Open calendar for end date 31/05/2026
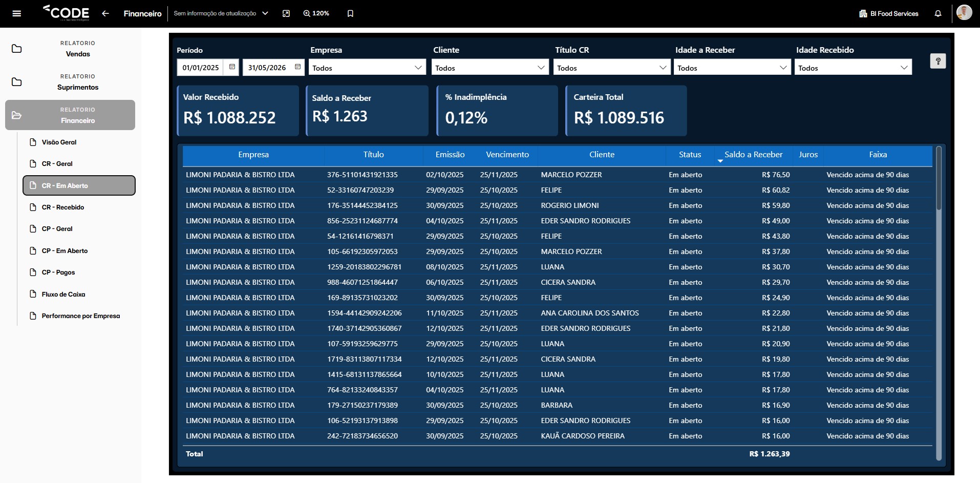 [297, 67]
